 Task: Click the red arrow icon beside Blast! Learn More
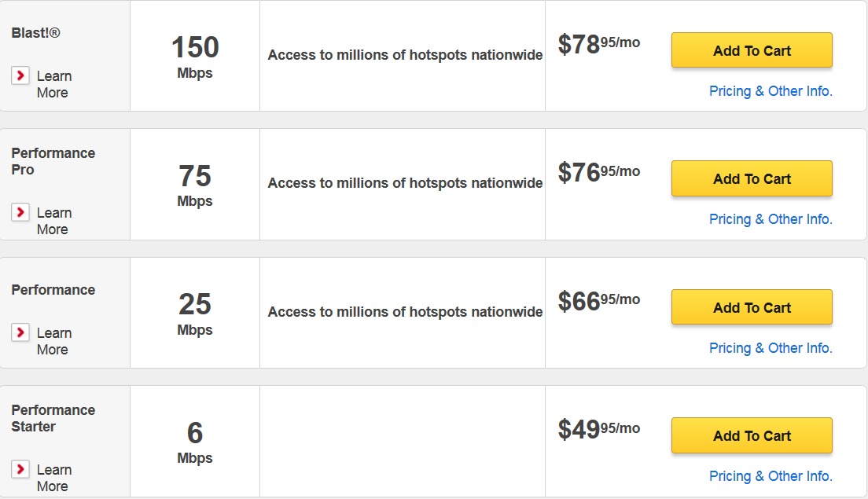pyautogui.click(x=20, y=76)
